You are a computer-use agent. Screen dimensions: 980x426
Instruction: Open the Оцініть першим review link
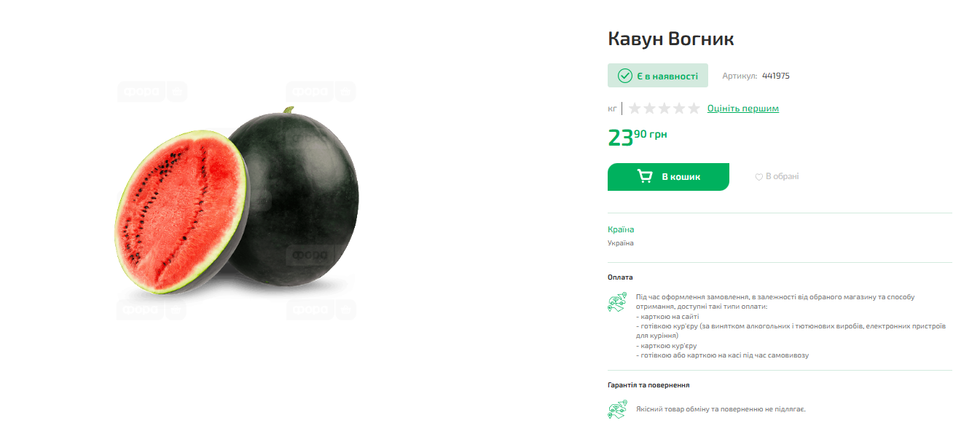742,109
